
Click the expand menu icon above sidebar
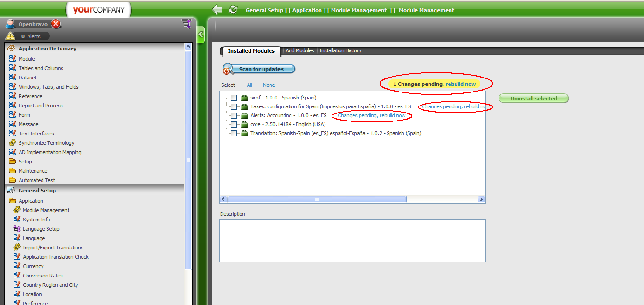click(x=186, y=24)
